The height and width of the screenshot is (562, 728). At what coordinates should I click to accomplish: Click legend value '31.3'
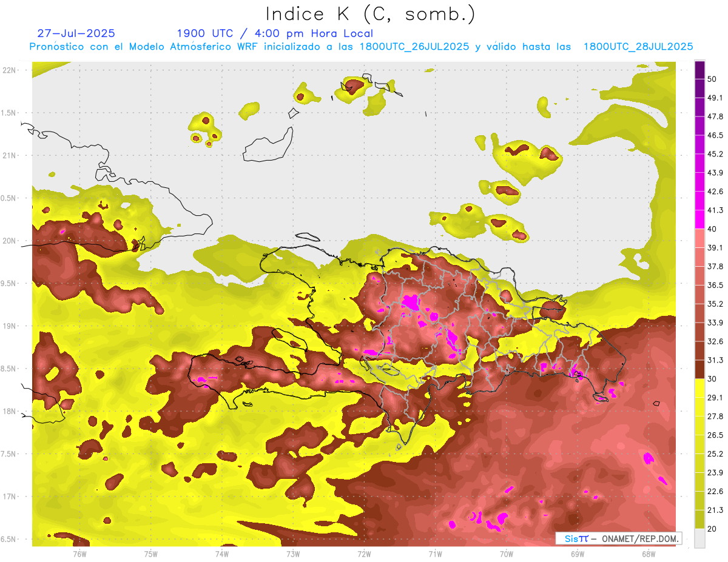[715, 360]
